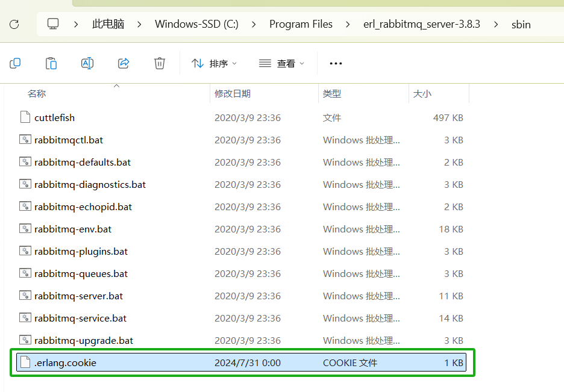Click the Refresh icon in the address bar

point(14,25)
